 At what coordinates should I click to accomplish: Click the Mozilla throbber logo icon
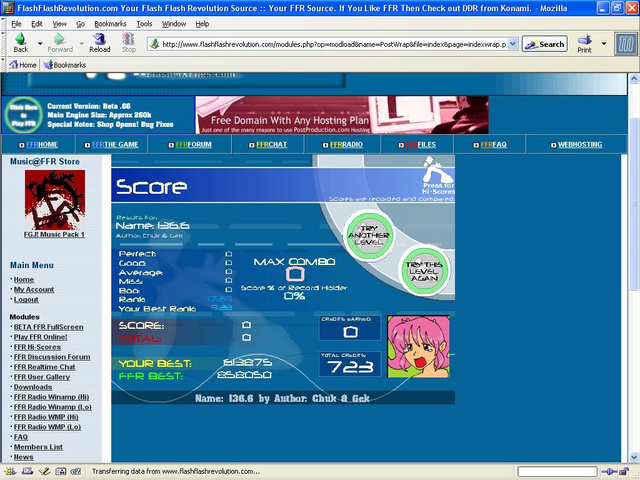[626, 44]
